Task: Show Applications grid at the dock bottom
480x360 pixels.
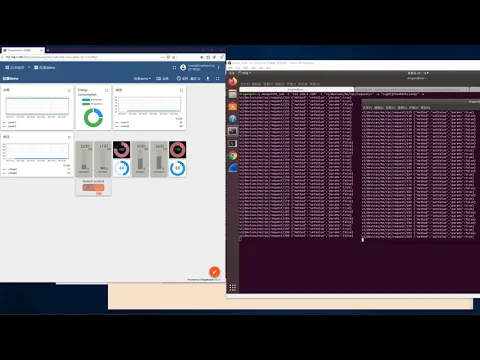Action: pyautogui.click(x=233, y=288)
